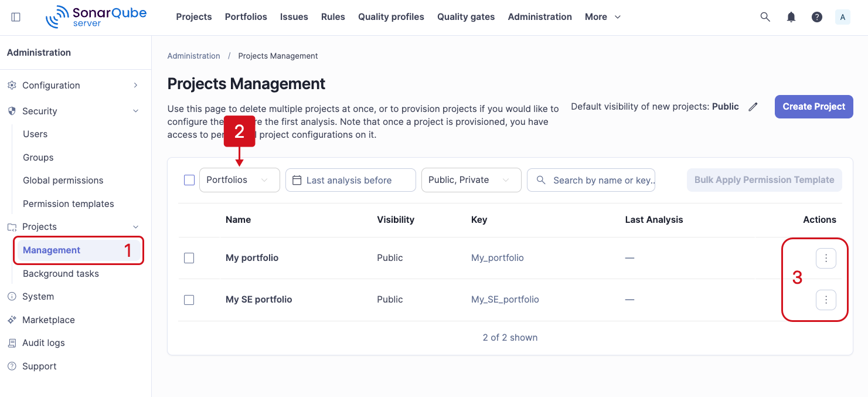Click the System info icon

(x=12, y=297)
